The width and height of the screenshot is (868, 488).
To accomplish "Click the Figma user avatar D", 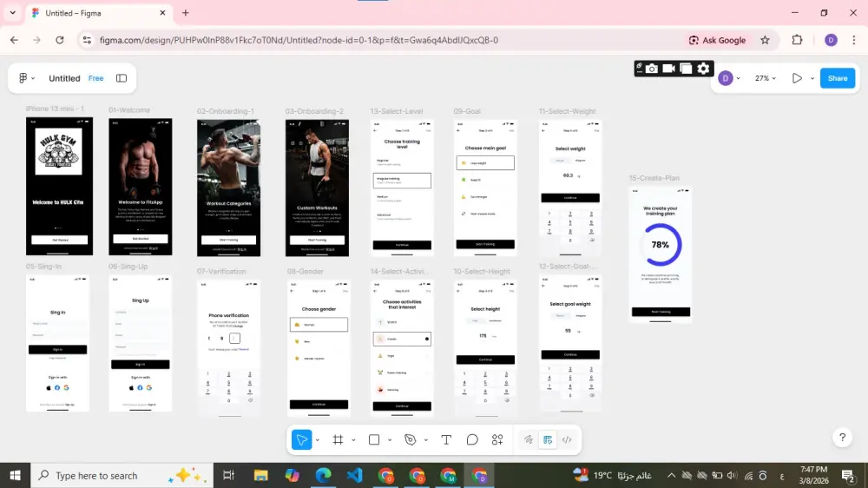I will [725, 78].
